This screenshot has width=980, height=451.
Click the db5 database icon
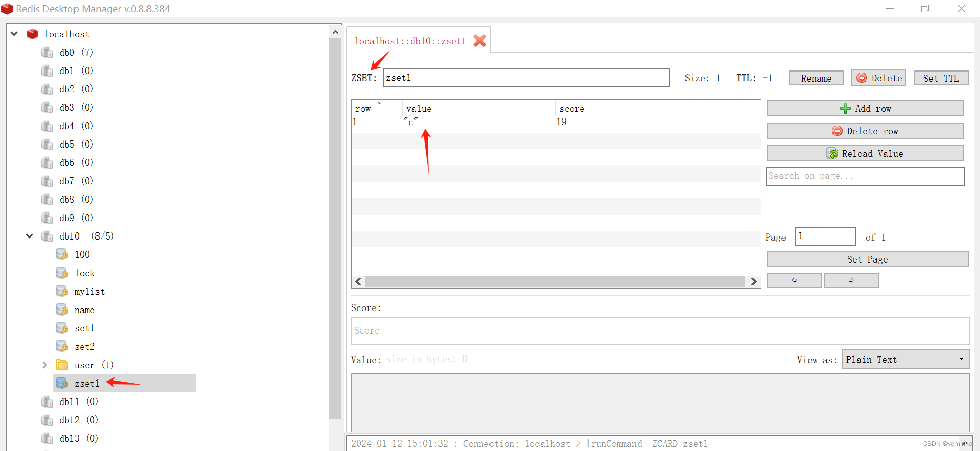point(47,144)
